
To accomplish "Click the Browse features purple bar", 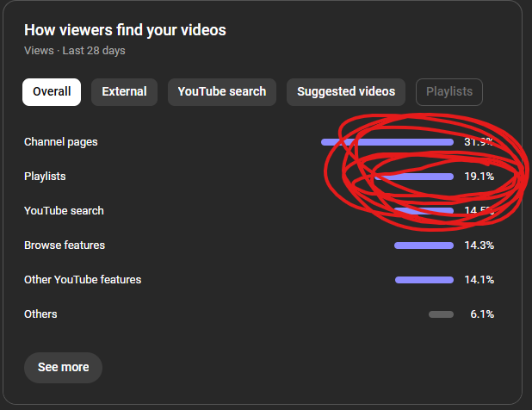I will point(424,245).
